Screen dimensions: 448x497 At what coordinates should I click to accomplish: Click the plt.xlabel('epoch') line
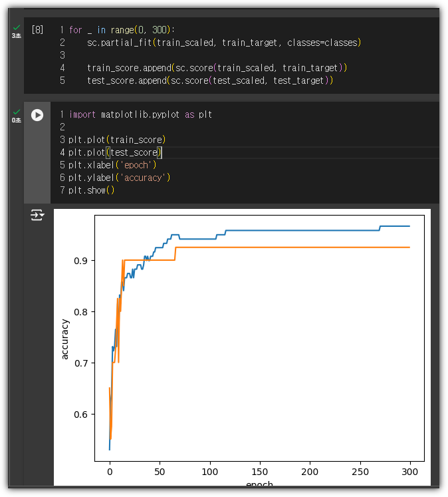112,165
